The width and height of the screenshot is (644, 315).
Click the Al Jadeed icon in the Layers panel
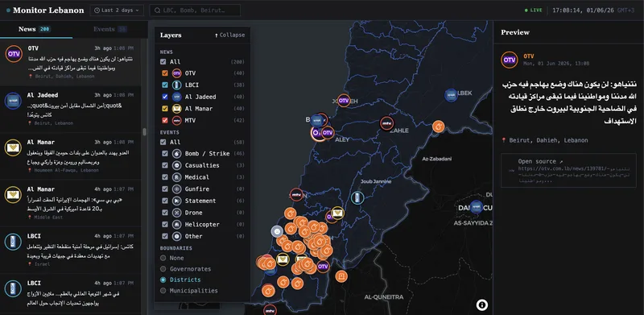point(176,97)
